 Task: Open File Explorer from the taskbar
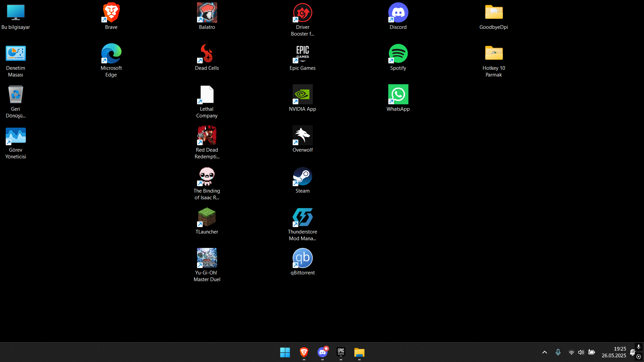pyautogui.click(x=359, y=352)
